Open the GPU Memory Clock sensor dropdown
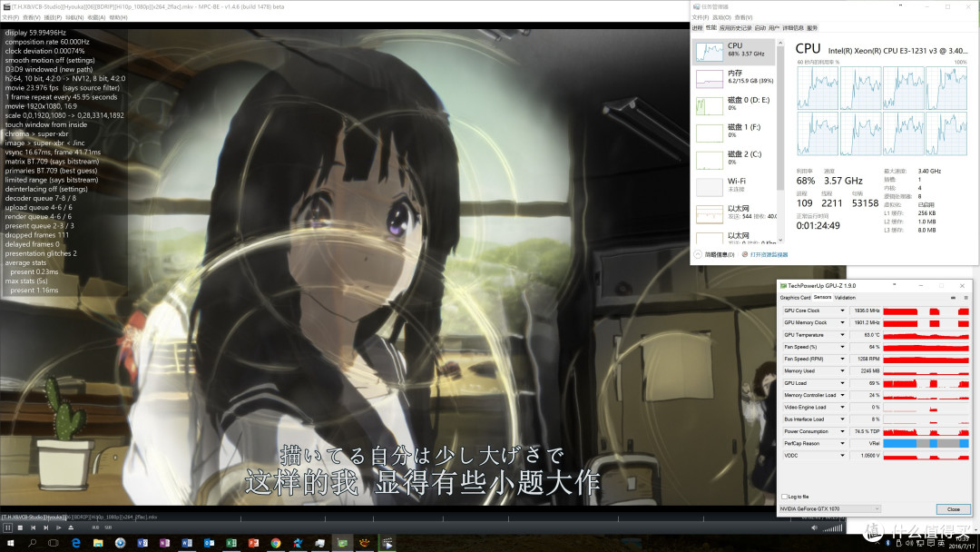Screen dimensions: 980x552 coord(842,322)
